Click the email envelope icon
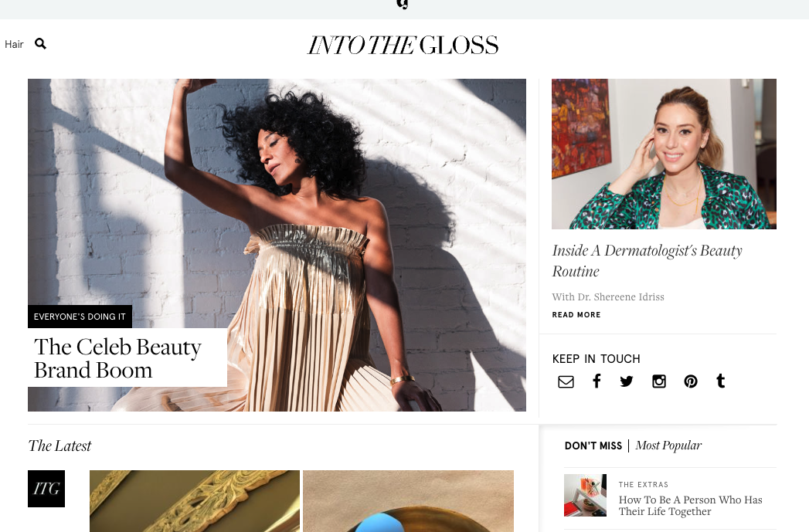The image size is (809, 532). [566, 381]
